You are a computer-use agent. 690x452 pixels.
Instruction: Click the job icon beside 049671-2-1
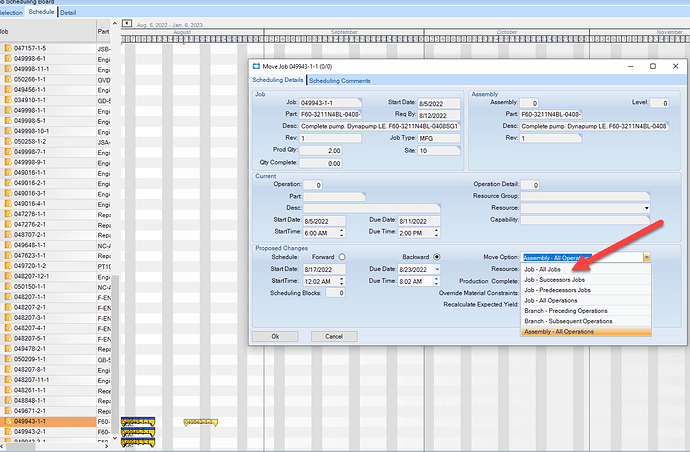click(7, 411)
